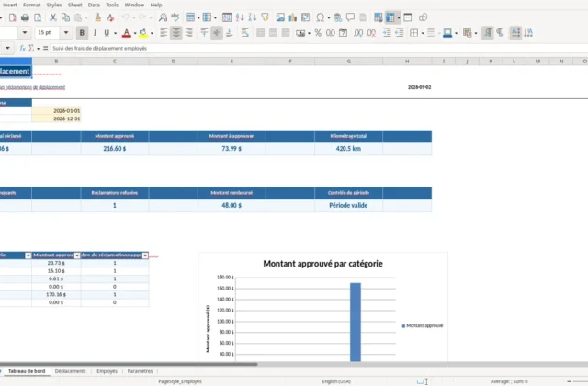Open borders dropdown arrow
The width and height of the screenshot is (588, 386).
(x=423, y=33)
